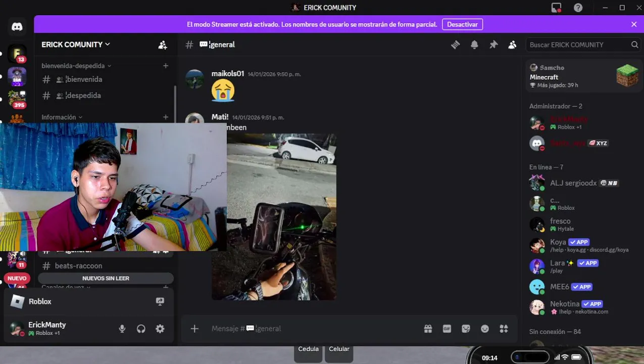Open GIF picker icon
644x364 pixels.
click(447, 329)
